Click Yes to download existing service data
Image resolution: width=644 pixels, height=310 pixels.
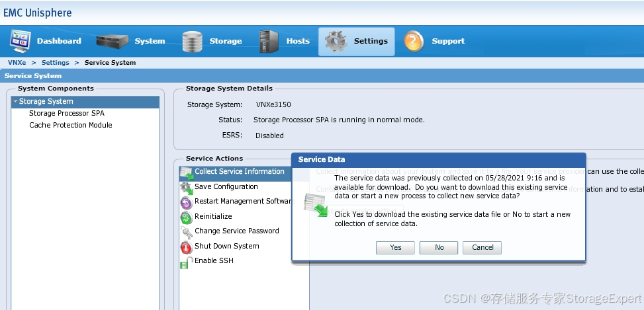396,248
